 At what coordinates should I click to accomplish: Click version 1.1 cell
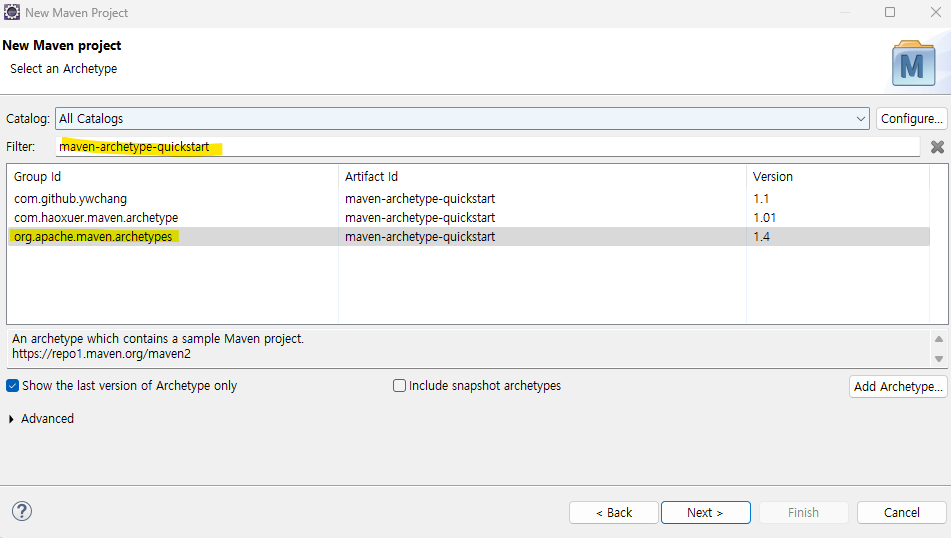tap(761, 199)
